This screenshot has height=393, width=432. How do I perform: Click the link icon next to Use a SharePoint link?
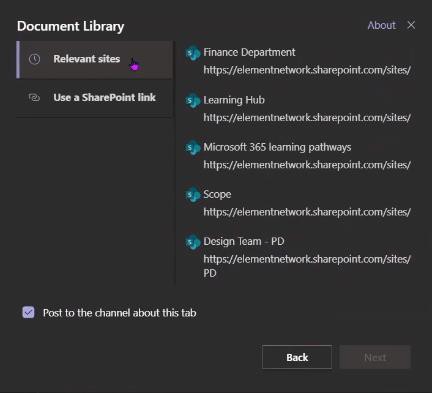[x=34, y=98]
